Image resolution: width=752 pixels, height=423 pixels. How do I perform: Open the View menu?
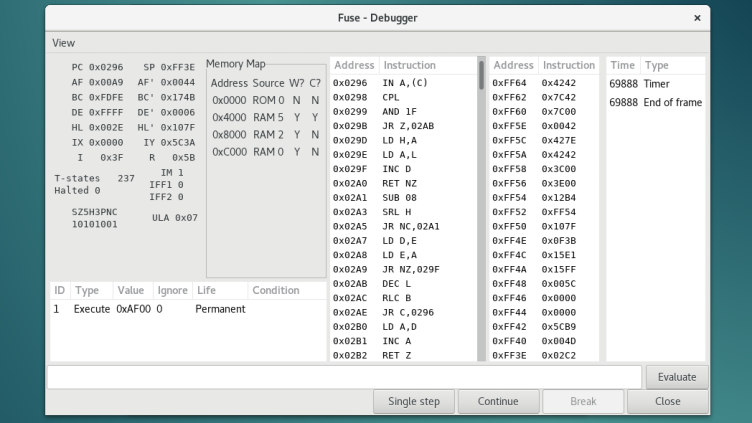(63, 43)
